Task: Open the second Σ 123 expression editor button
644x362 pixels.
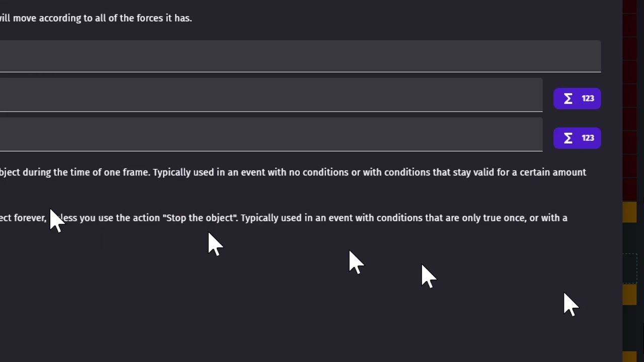Action: pos(577,138)
